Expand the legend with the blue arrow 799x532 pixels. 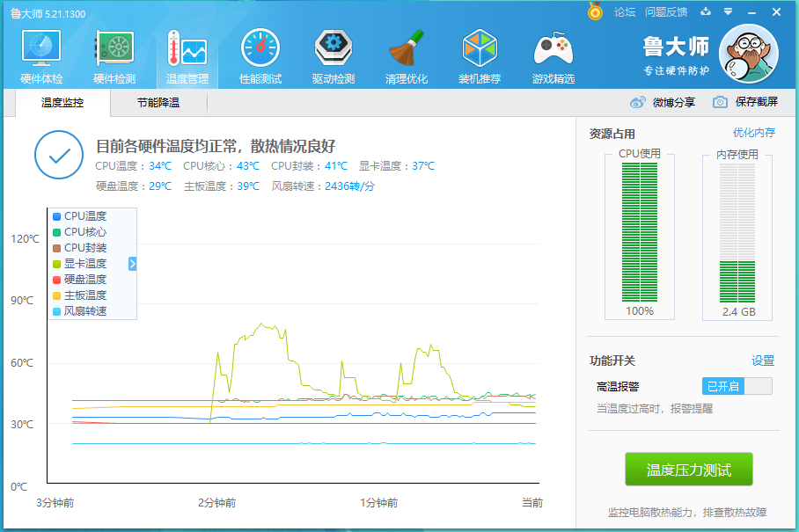point(132,263)
